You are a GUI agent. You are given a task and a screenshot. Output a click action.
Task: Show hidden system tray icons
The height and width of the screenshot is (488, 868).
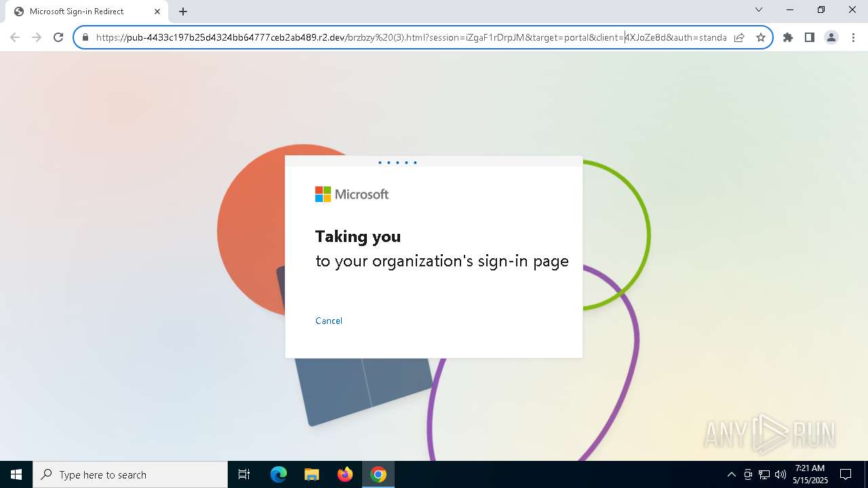tap(731, 474)
